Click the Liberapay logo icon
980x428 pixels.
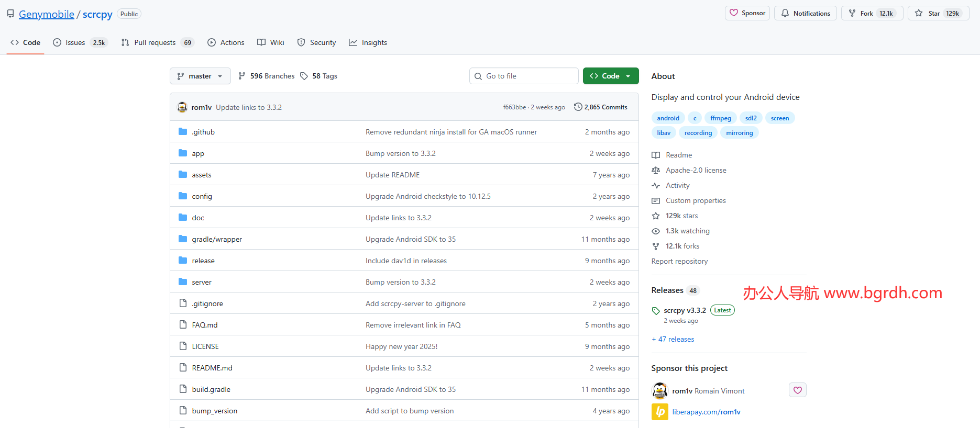click(659, 412)
